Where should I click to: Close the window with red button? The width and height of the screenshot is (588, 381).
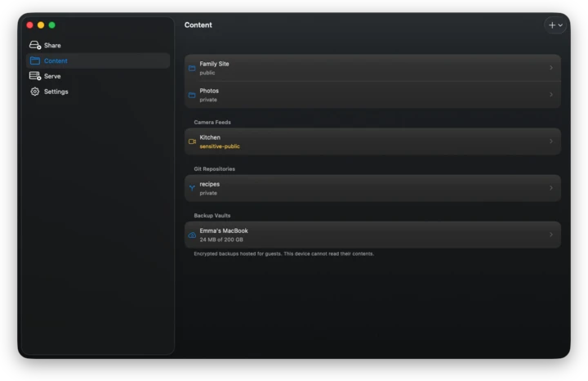(29, 25)
